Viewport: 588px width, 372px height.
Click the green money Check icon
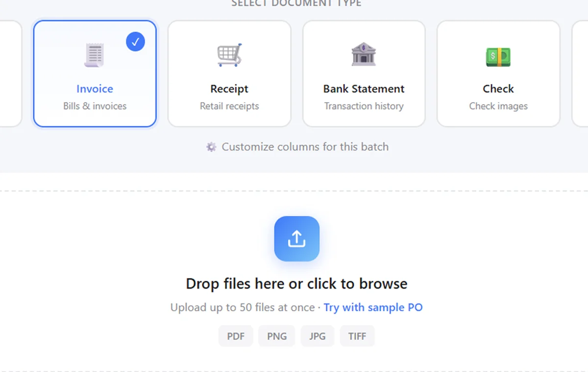click(498, 57)
